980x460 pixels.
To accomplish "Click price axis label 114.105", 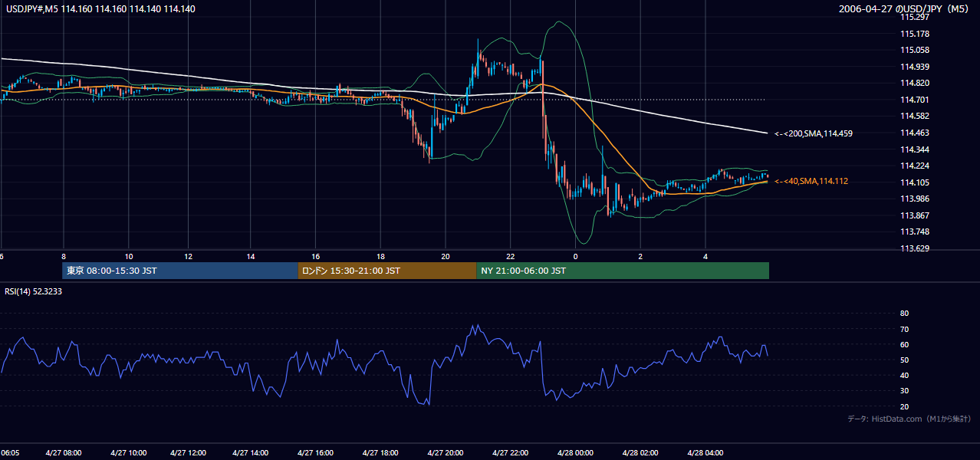I will pos(914,182).
